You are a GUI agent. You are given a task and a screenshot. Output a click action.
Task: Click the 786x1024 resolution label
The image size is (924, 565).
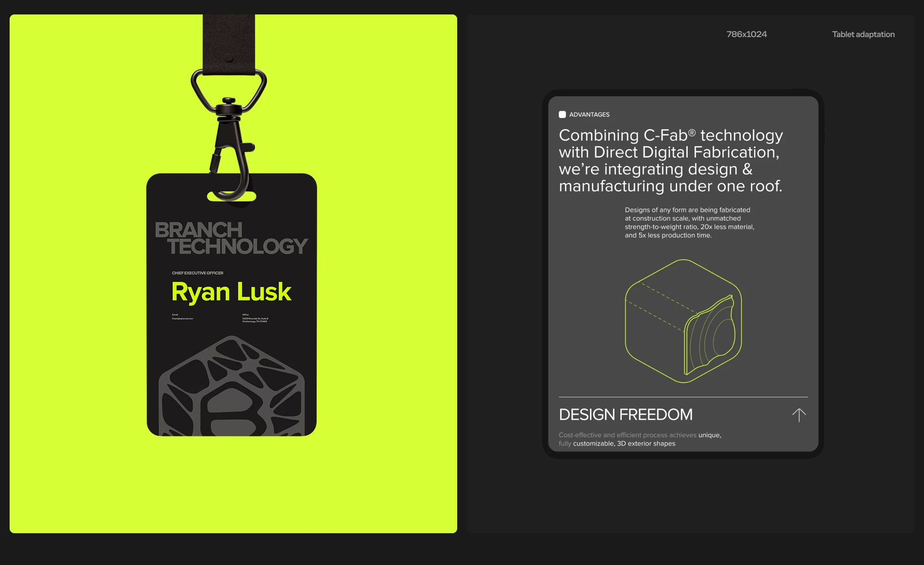(x=746, y=34)
